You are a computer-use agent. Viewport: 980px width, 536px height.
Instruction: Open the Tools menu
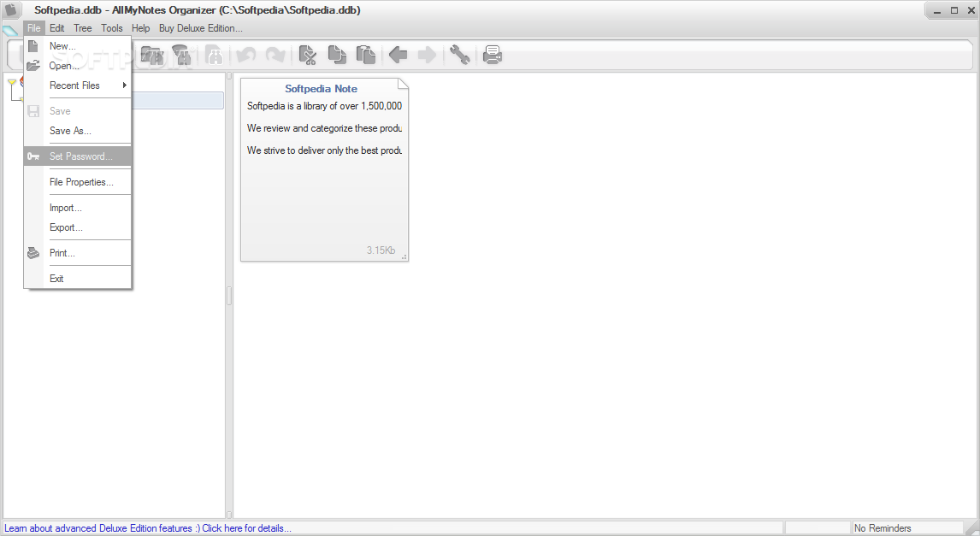pyautogui.click(x=112, y=28)
